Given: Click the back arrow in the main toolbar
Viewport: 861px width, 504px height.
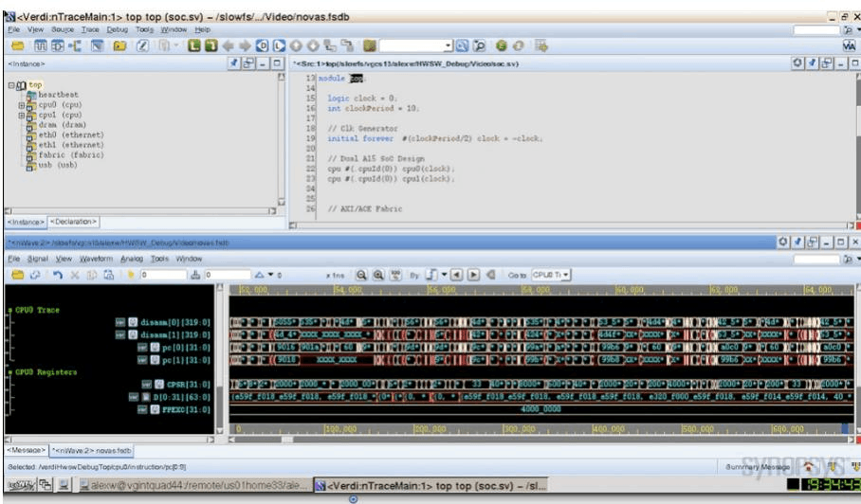Looking at the screenshot, I should 228,46.
